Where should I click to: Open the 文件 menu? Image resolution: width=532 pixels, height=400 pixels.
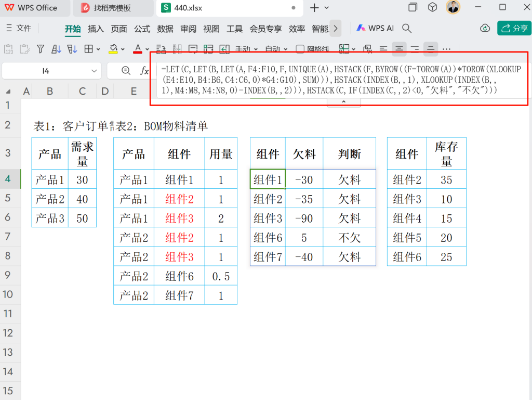pos(19,28)
